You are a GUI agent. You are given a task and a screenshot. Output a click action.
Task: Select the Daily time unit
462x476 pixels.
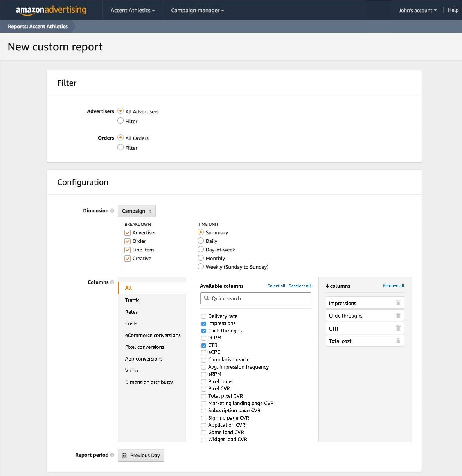(201, 241)
